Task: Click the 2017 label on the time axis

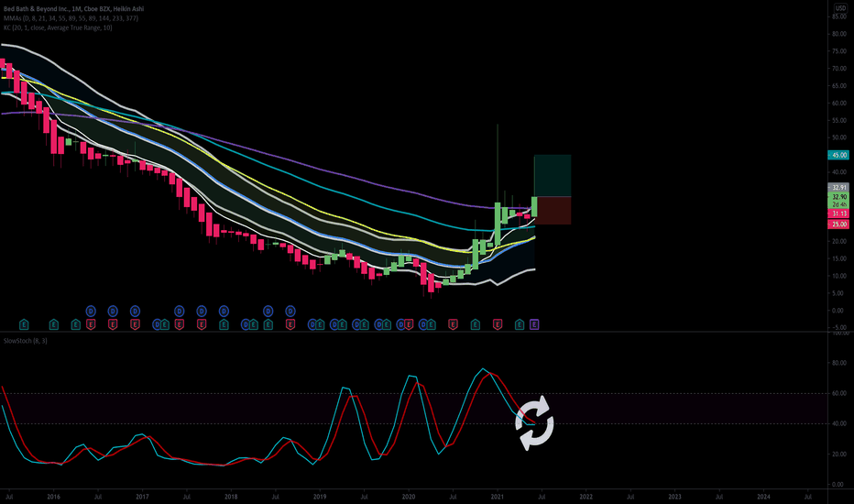Action: click(x=142, y=497)
